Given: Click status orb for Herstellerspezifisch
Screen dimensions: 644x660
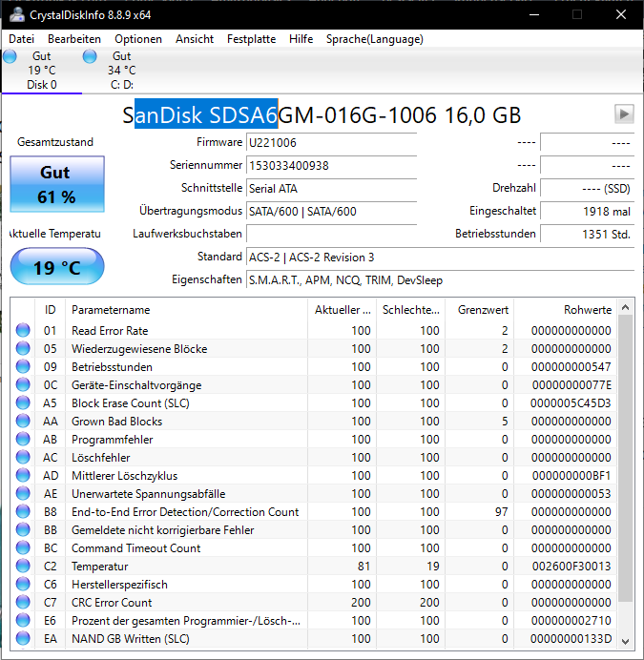Looking at the screenshot, I should click(23, 584).
